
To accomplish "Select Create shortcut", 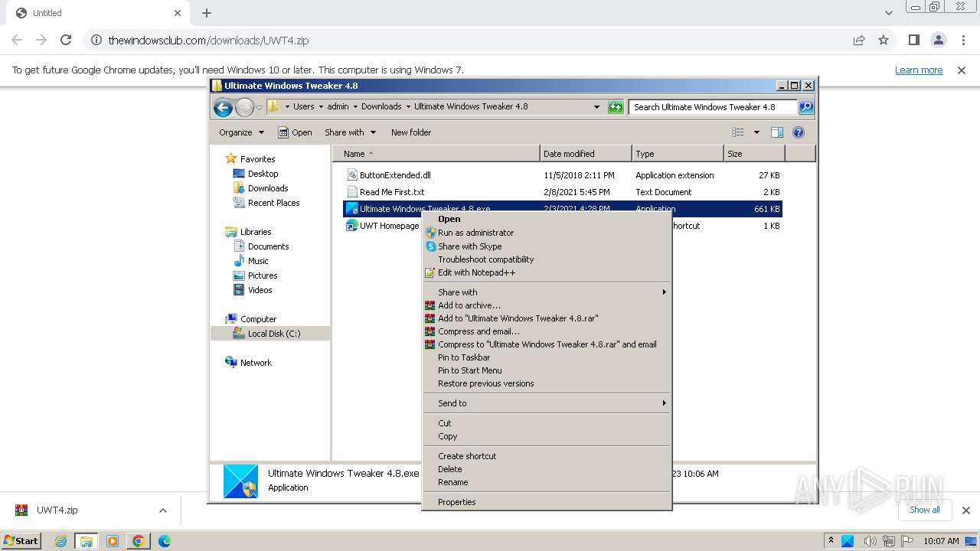I will tap(547, 456).
